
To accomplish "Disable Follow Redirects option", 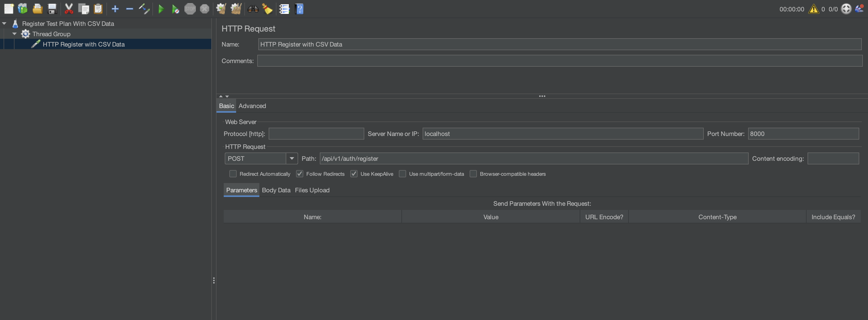I will [300, 174].
